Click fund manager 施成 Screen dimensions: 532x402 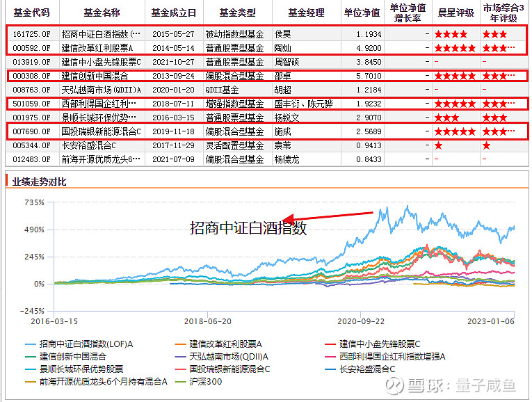(282, 131)
